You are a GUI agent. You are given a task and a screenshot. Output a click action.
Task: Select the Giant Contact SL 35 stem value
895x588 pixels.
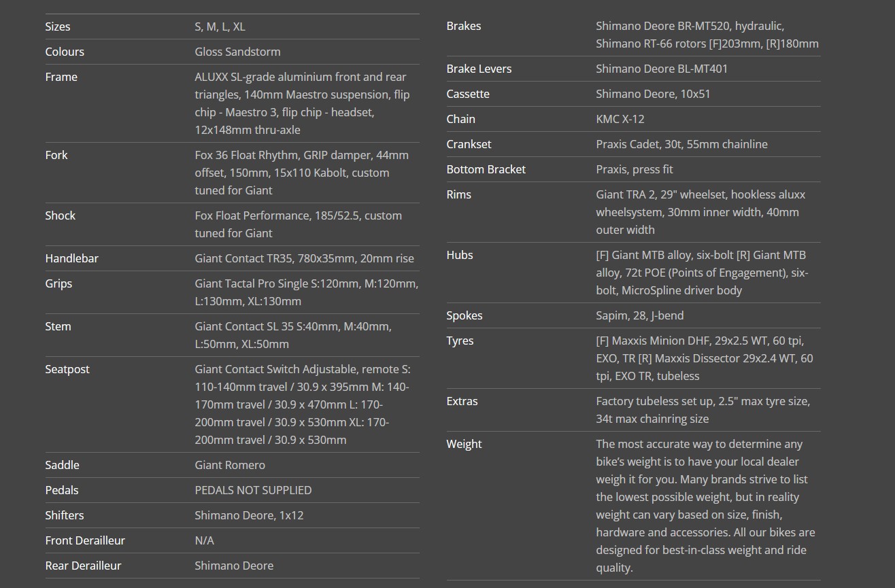293,335
